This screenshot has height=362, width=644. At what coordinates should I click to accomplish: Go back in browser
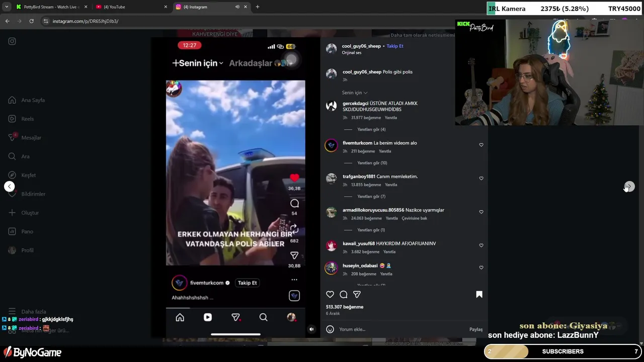click(x=7, y=21)
